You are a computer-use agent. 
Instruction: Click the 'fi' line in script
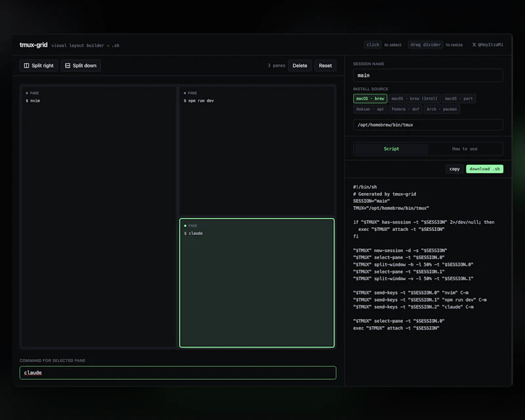tap(356, 236)
